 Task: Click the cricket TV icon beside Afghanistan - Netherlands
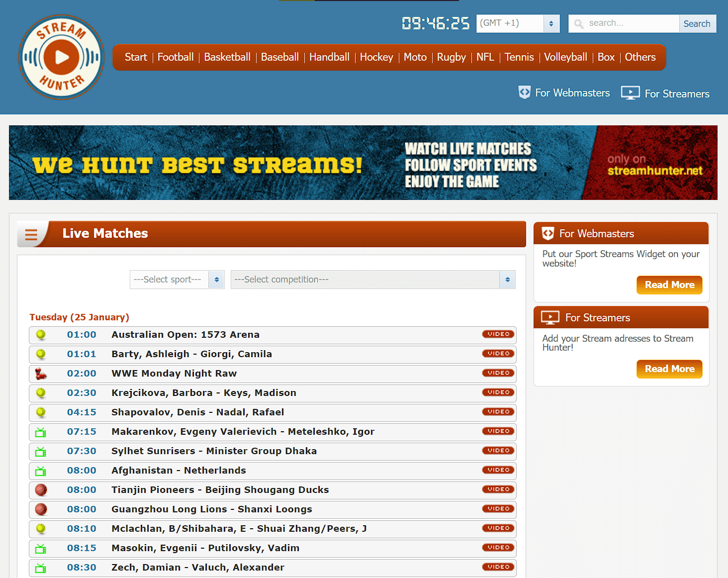(x=41, y=471)
